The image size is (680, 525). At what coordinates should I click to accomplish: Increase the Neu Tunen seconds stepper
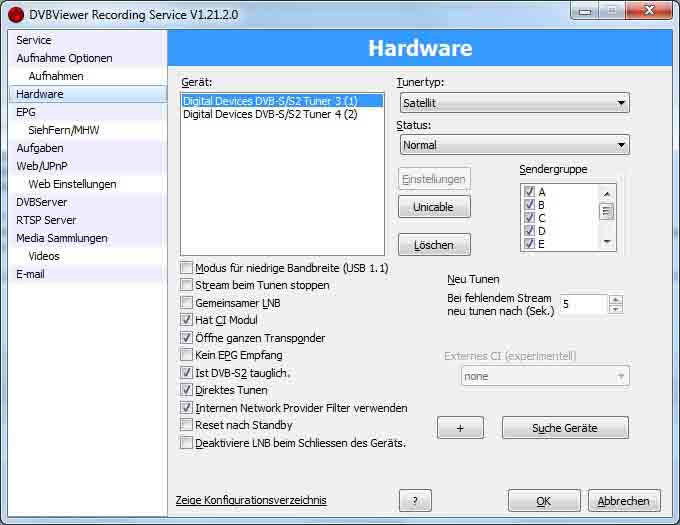(616, 300)
